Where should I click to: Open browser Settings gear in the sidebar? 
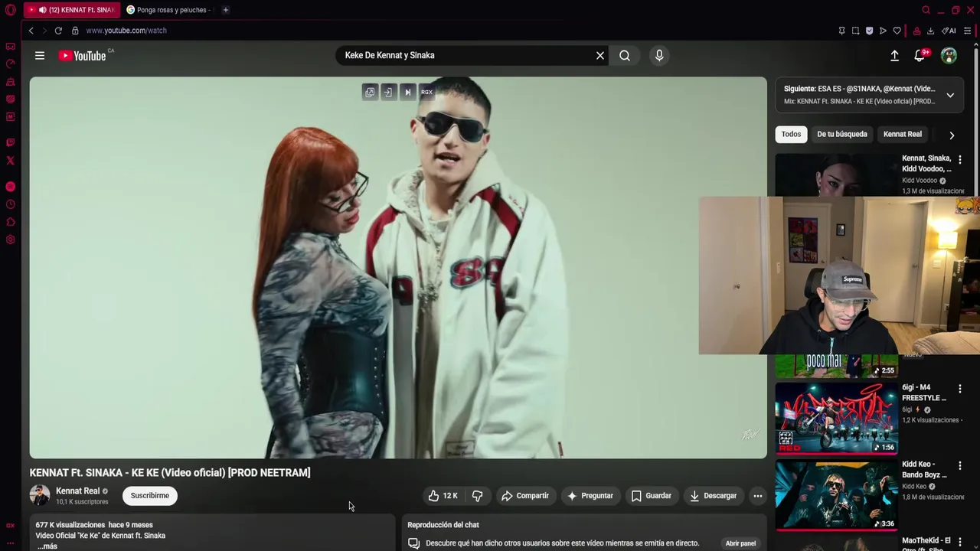tap(10, 240)
